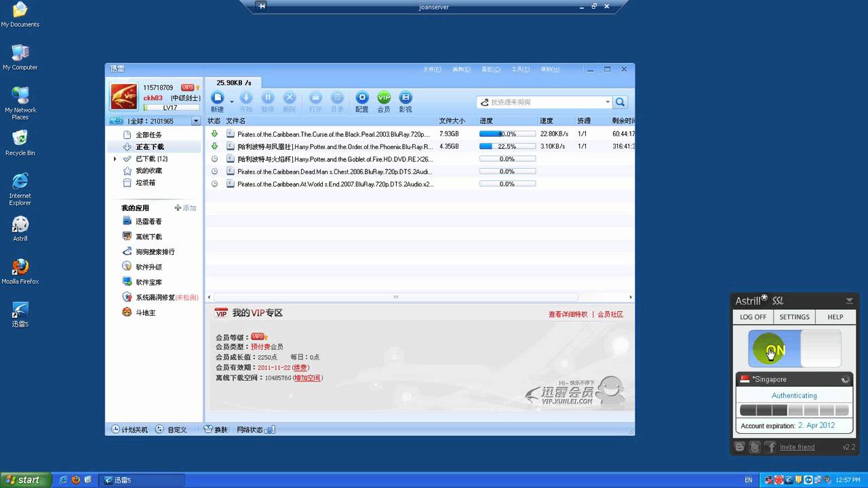Click 计划关机 scheduled shutdown in status bar
868x488 pixels.
130,430
